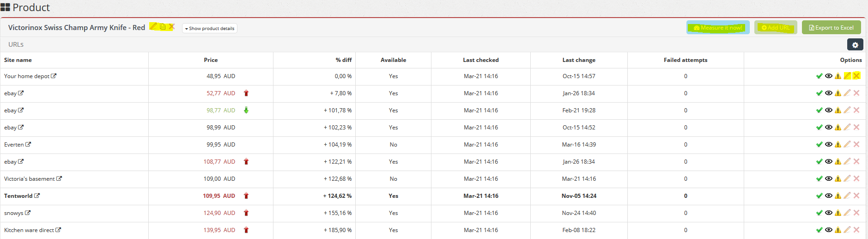Edit the Tentworld URL entry
The height and width of the screenshot is (239, 868).
pos(847,196)
